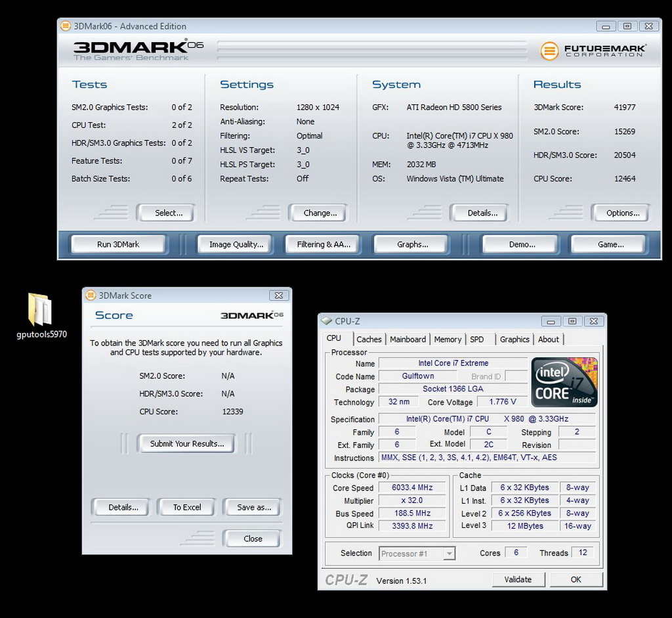The width and height of the screenshot is (672, 618).
Task: Close the 3DMark Score window with X
Action: 278,296
